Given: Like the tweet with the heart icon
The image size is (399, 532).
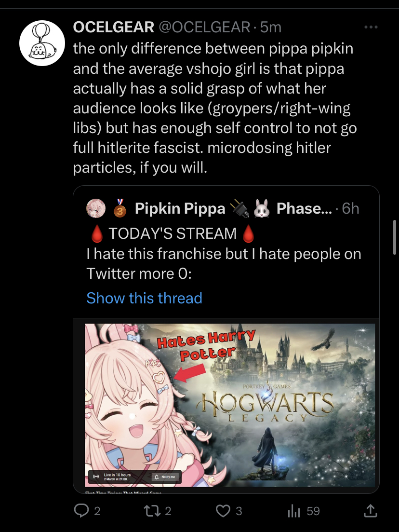Looking at the screenshot, I should tap(223, 511).
